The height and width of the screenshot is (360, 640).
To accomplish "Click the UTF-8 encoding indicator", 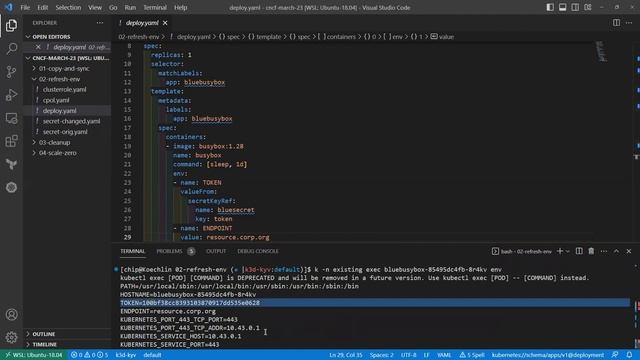I will click(x=409, y=355).
